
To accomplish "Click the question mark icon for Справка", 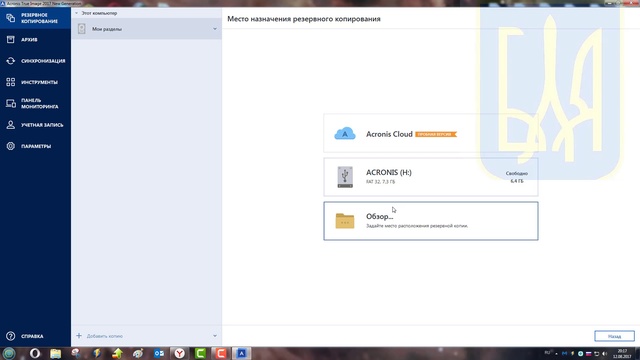I will 11,336.
